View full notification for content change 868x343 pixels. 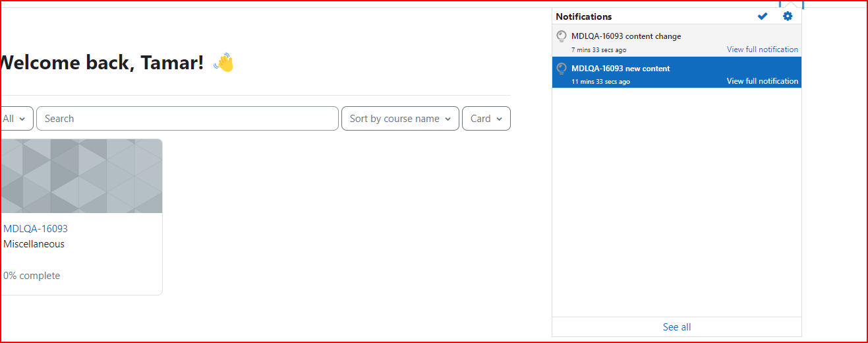(x=763, y=49)
